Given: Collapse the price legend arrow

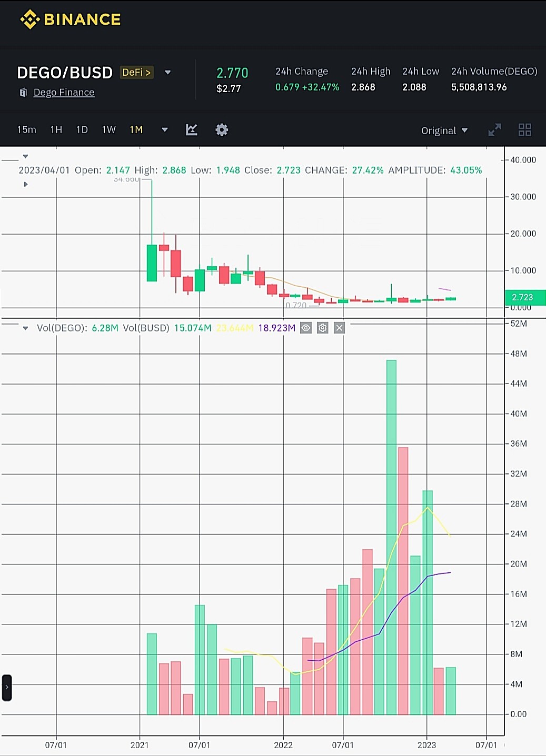Looking at the screenshot, I should tap(25, 156).
